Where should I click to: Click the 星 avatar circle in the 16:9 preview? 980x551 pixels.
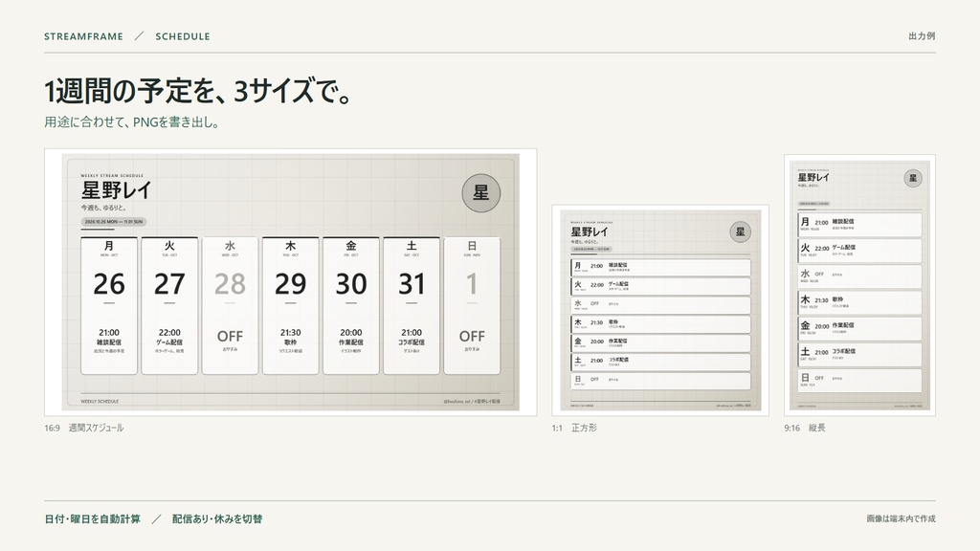480,193
